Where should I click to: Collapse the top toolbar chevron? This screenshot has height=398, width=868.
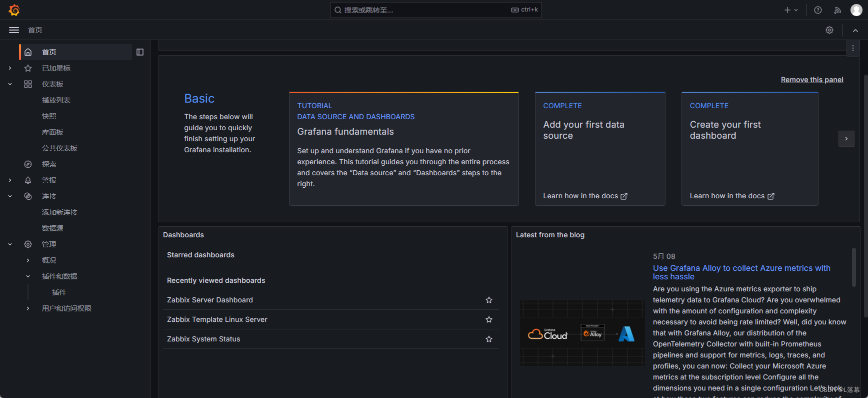(855, 31)
